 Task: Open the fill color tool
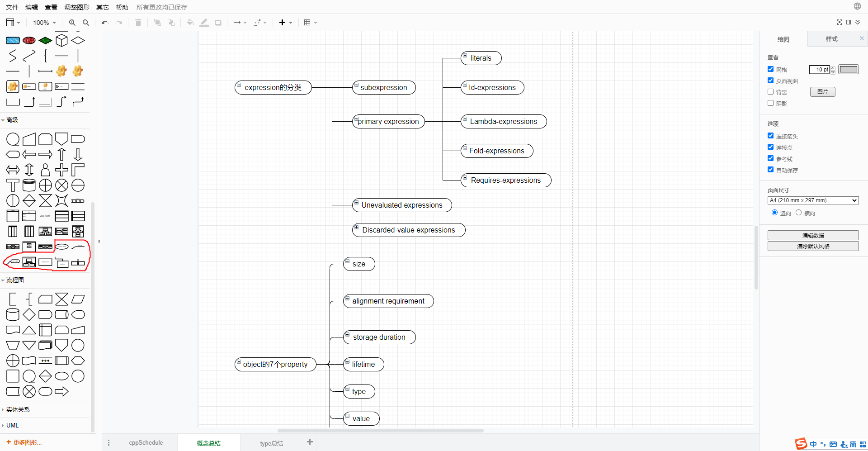pyautogui.click(x=190, y=22)
